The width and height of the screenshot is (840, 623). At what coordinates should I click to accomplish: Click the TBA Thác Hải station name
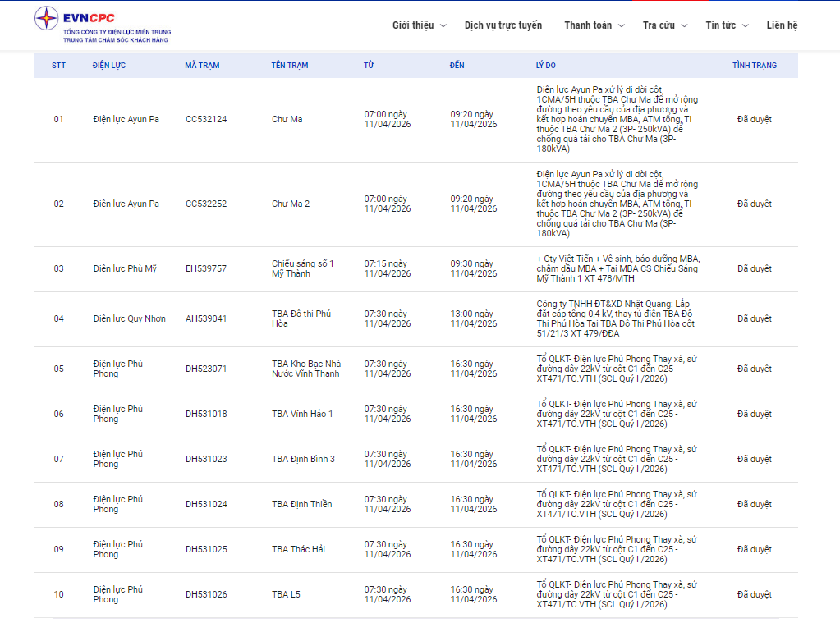point(298,549)
